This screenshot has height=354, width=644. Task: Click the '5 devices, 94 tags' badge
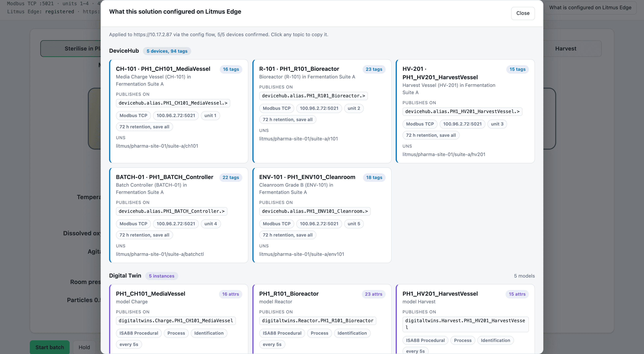coord(167,51)
